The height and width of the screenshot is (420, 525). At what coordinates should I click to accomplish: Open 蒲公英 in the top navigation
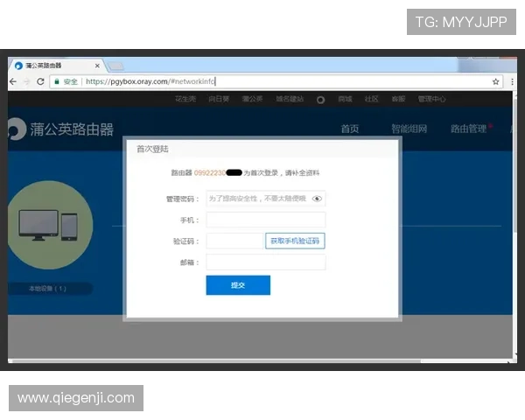(252, 99)
